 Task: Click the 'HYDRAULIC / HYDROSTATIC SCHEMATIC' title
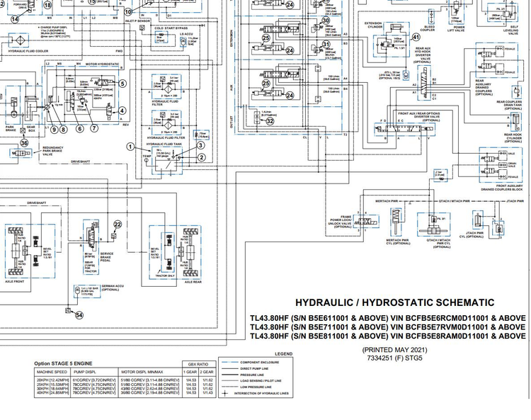pyautogui.click(x=394, y=302)
